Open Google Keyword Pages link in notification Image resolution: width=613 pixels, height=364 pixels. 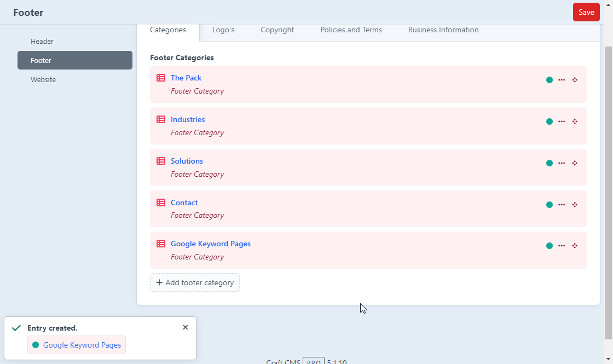82,345
